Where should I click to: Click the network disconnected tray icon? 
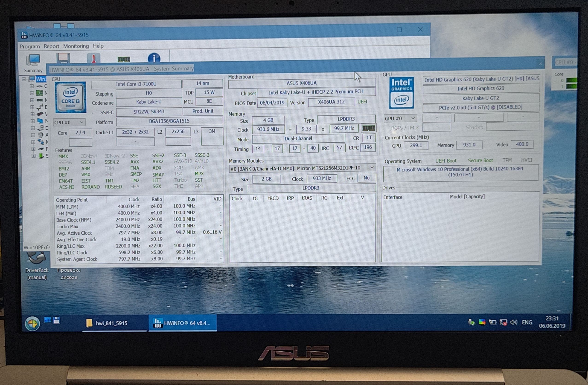point(503,322)
